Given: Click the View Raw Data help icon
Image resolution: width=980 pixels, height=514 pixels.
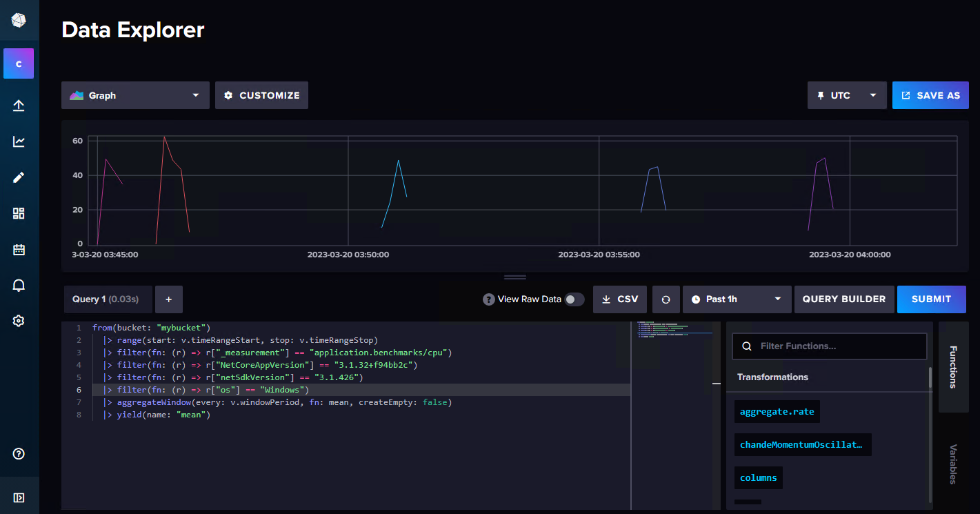Looking at the screenshot, I should (x=489, y=299).
